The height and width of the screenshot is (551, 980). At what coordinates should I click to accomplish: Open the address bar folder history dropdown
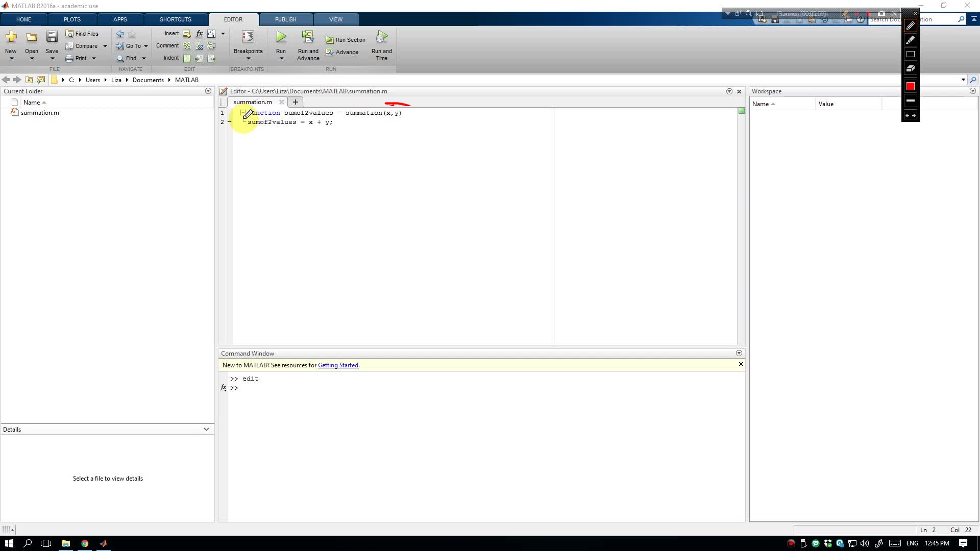click(963, 80)
